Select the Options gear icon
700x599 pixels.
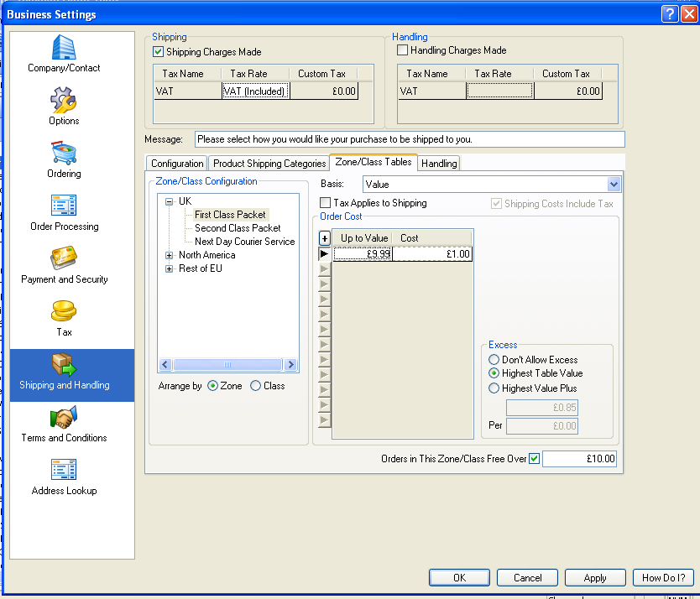click(x=64, y=101)
